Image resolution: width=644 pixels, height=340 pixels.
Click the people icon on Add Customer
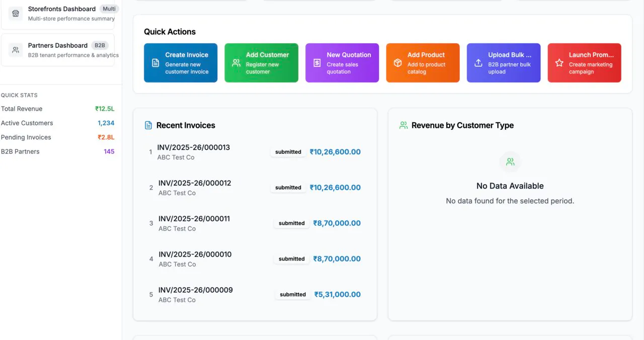point(236,63)
